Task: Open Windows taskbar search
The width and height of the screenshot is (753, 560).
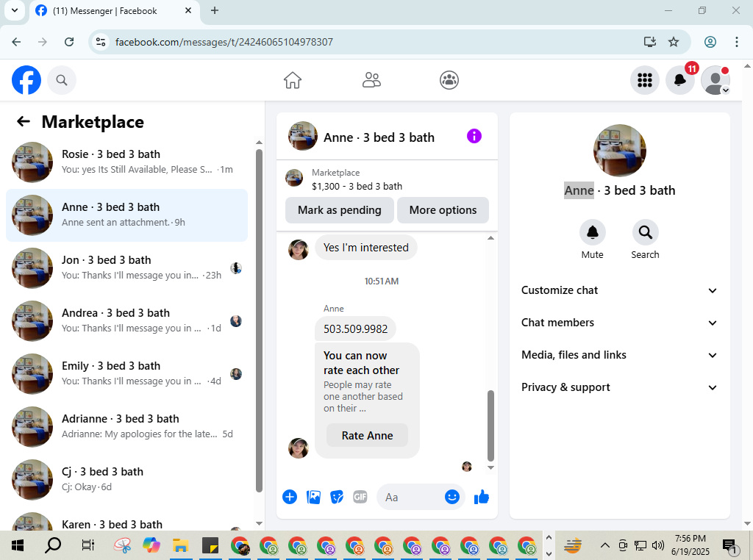Action: pos(53,545)
